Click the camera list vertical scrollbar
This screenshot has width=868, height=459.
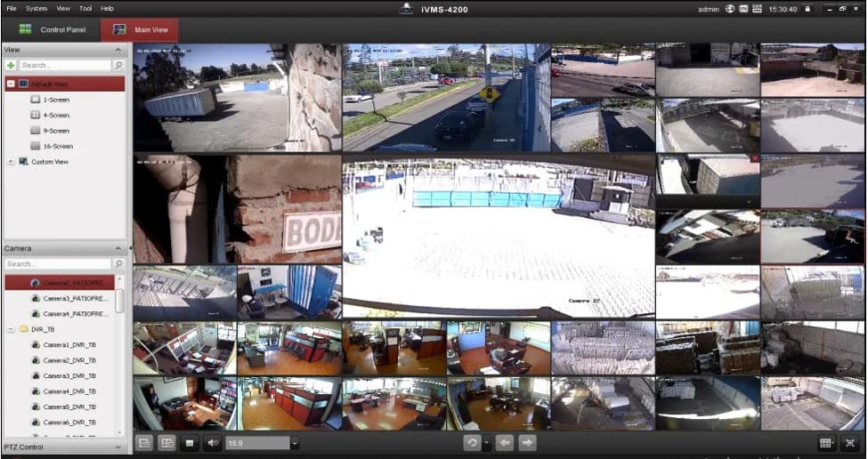coord(119,301)
